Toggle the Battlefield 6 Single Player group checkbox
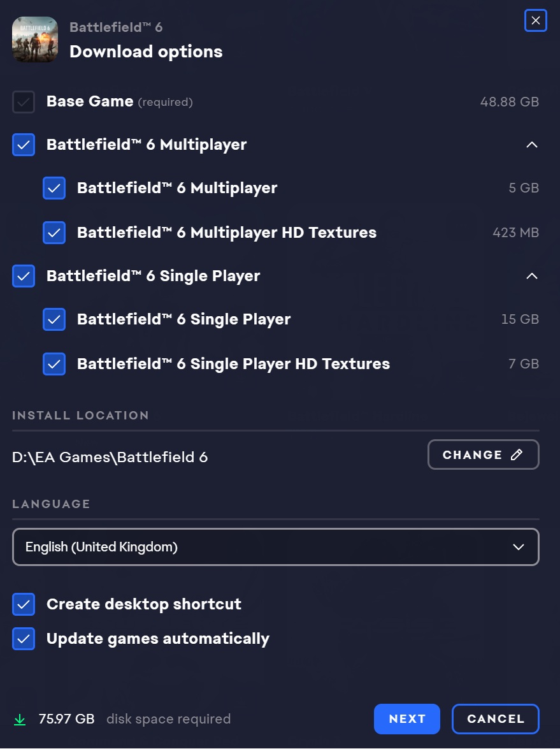 coord(24,276)
